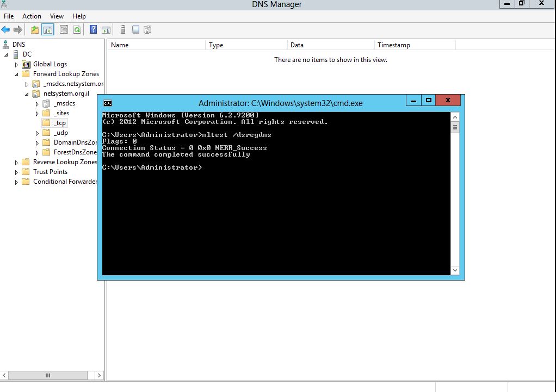Expand the _sites folder node
This screenshot has height=392, width=556.
pos(37,114)
